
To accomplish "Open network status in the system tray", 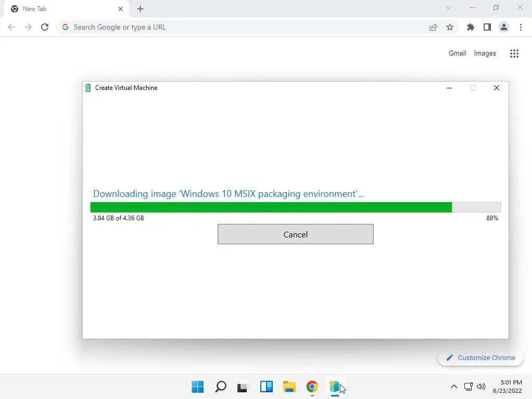I will point(469,387).
